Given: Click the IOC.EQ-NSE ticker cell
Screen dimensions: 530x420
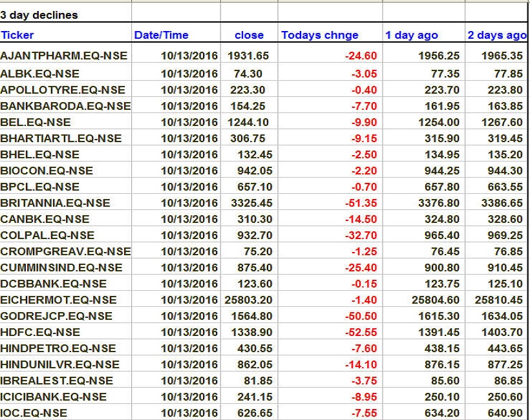Looking at the screenshot, I should (34, 413).
